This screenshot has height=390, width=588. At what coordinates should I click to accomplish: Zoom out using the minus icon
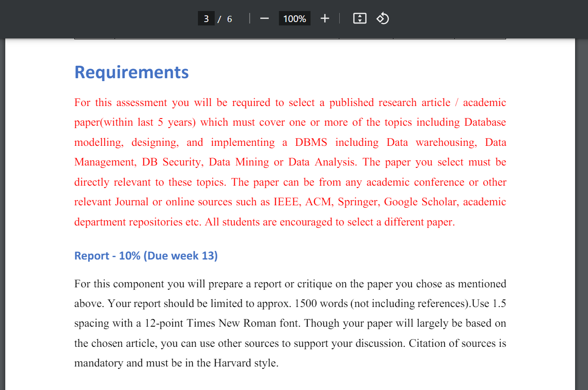tap(264, 18)
